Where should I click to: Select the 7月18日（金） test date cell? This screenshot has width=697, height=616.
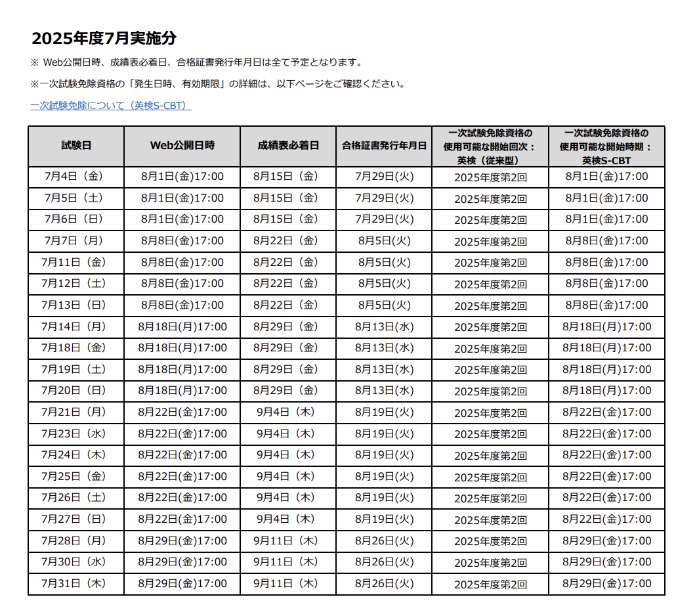point(76,348)
